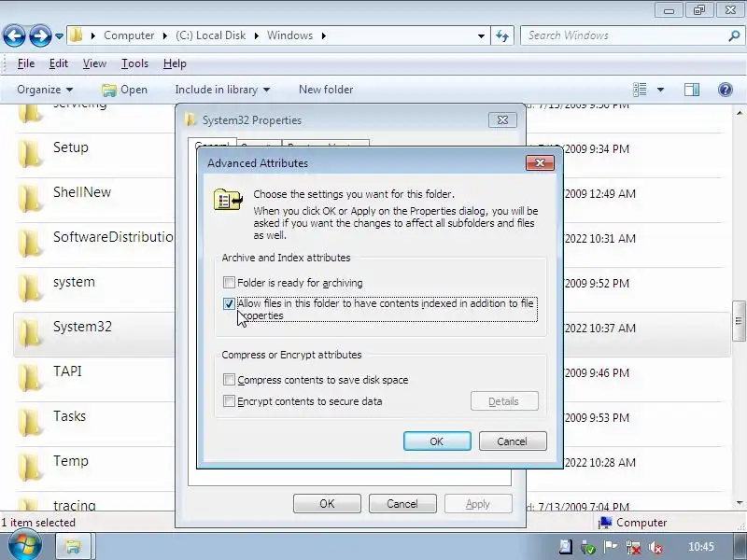Image resolution: width=747 pixels, height=560 pixels.
Task: Click the network tray icon with red X
Action: pos(633,547)
